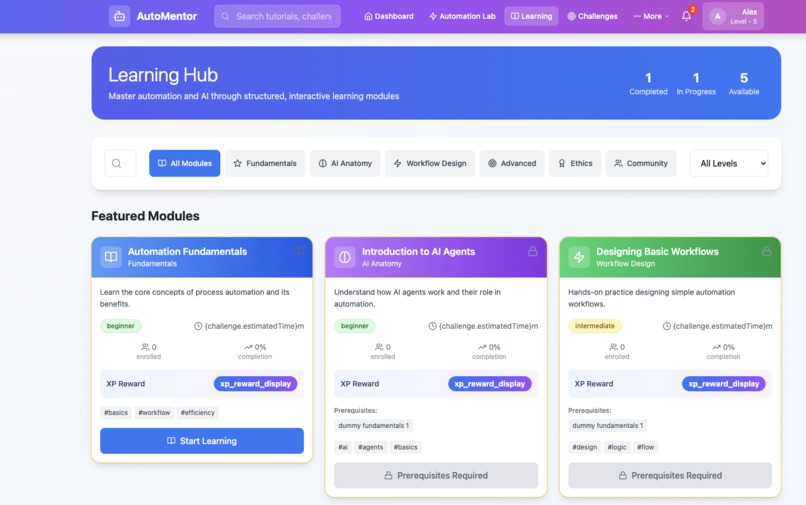Click the enrolled users icon on Automation Fundamentals
The image size is (806, 505).
pyautogui.click(x=145, y=347)
